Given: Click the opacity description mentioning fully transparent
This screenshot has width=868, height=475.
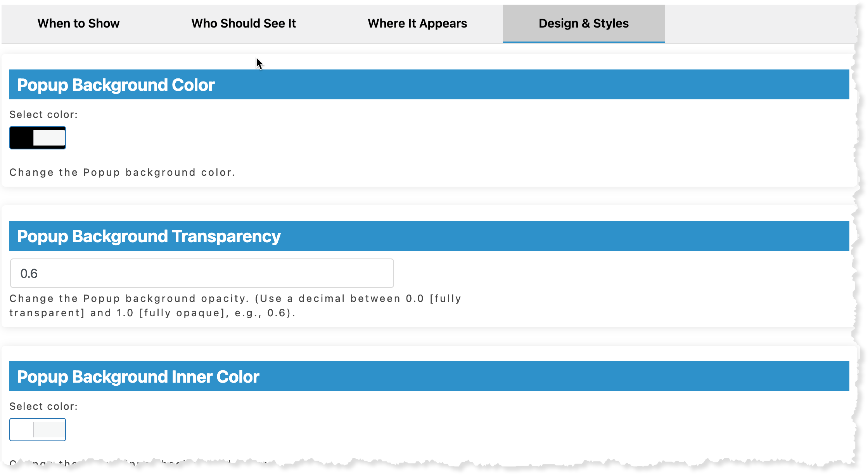Looking at the screenshot, I should point(235,305).
